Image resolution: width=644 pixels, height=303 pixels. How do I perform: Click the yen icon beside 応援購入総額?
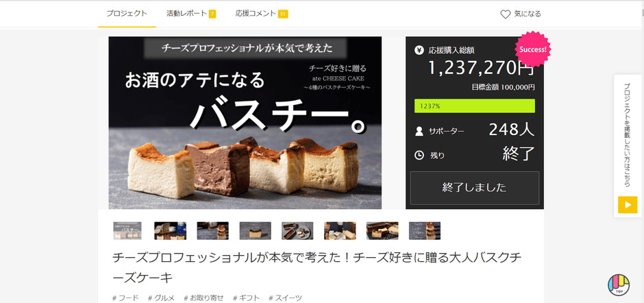pyautogui.click(x=419, y=51)
